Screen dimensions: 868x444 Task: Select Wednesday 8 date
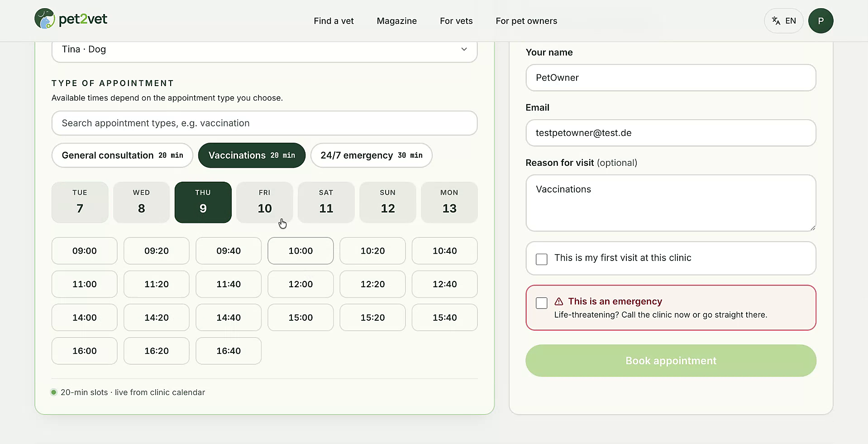click(141, 202)
